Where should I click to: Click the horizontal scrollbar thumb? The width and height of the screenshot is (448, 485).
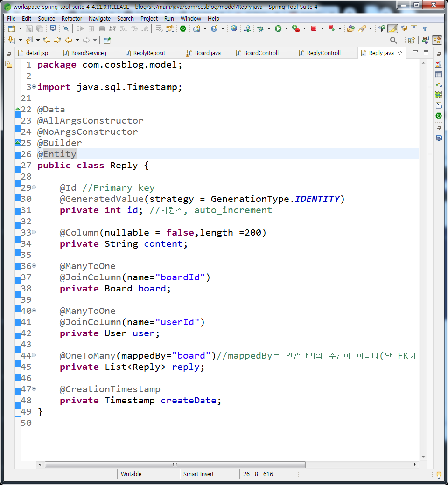[x=175, y=465]
